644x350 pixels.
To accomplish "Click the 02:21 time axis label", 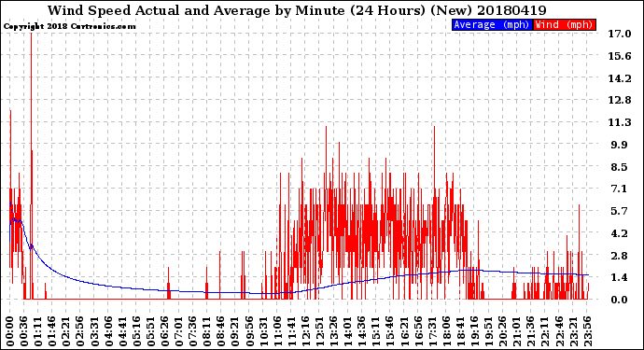I will (x=66, y=331).
